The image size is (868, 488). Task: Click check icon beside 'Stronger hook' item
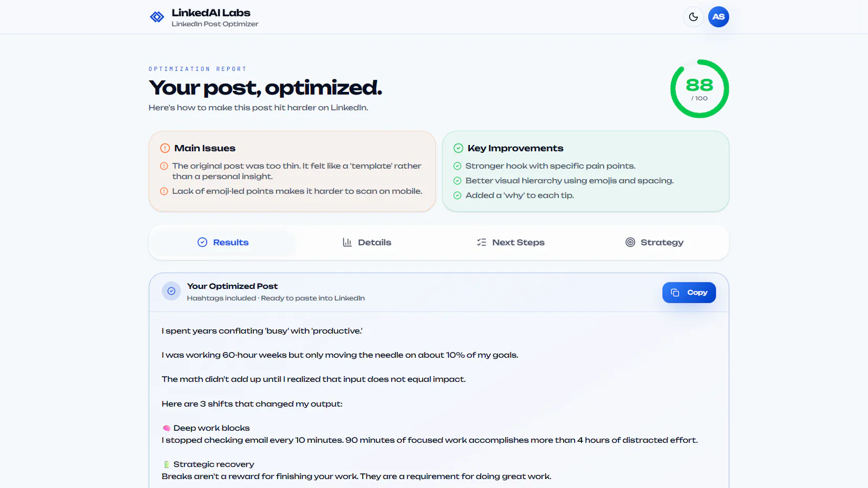pyautogui.click(x=457, y=166)
